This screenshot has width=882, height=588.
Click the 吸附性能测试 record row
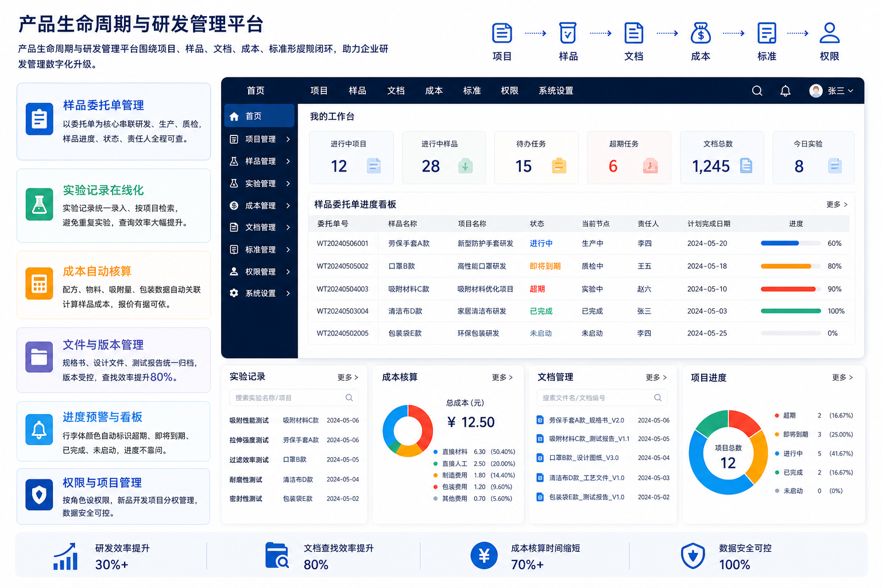(294, 420)
